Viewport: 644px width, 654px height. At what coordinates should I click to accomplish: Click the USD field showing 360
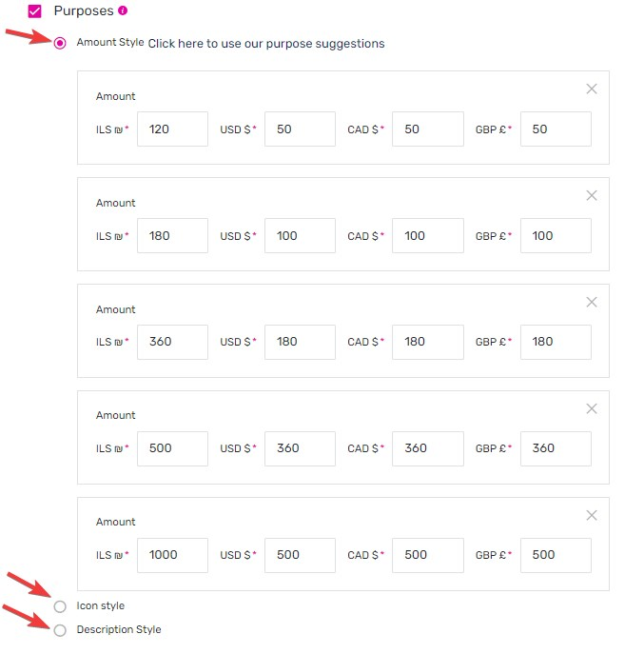(300, 448)
